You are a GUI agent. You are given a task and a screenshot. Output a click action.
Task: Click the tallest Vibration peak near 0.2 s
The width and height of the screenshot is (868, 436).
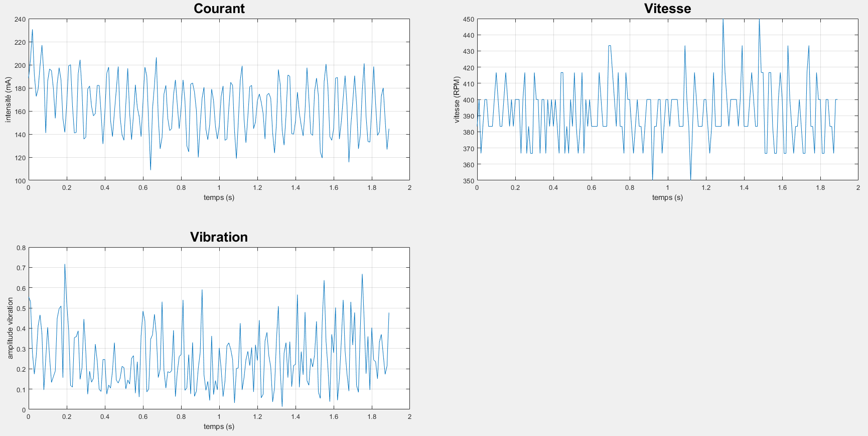65,265
